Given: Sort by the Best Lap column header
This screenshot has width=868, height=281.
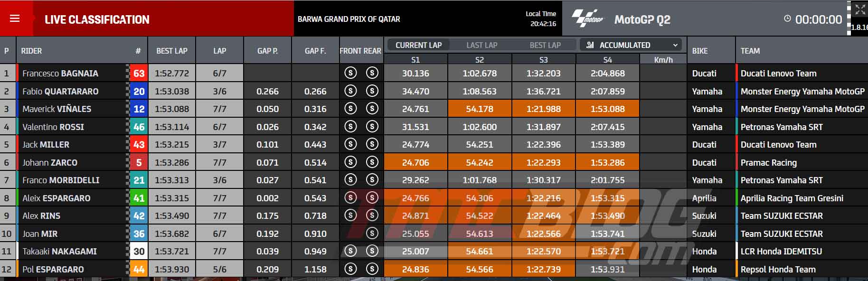Looking at the screenshot, I should point(172,50).
